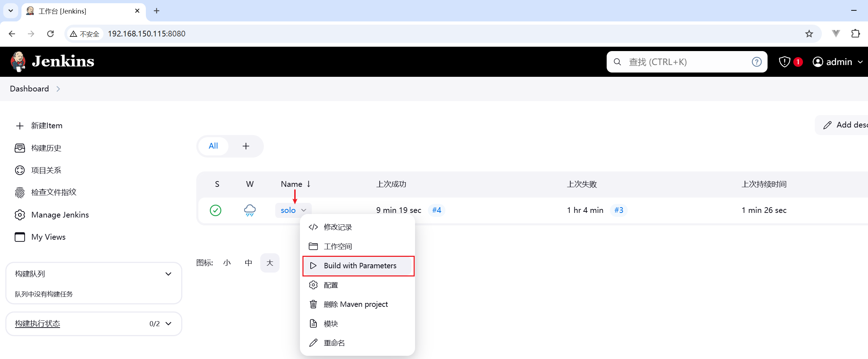868x359 pixels.
Task: Click the 模块 document icon
Action: tap(314, 324)
